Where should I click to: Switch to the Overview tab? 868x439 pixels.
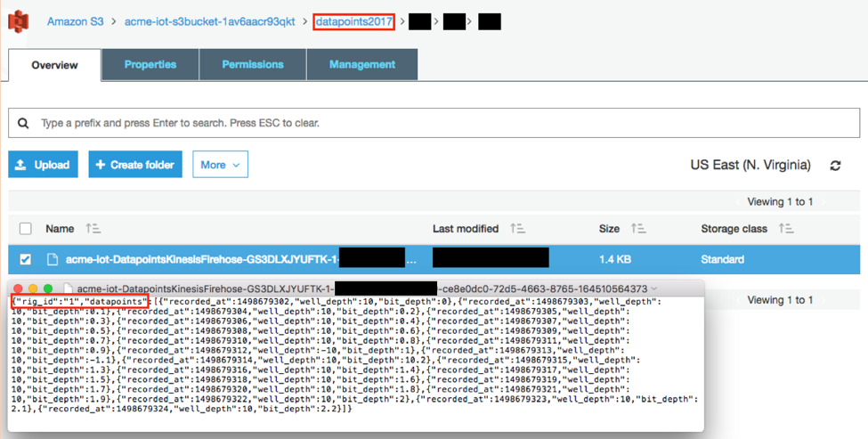(x=55, y=65)
